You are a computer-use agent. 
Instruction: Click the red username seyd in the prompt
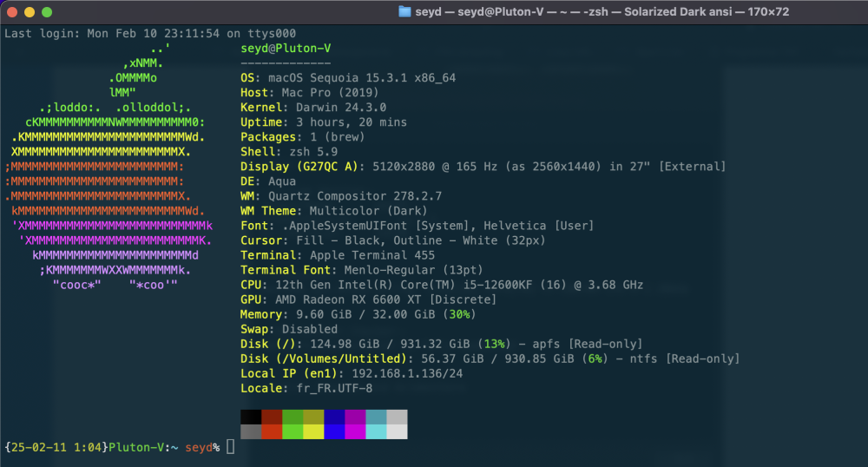pos(199,447)
